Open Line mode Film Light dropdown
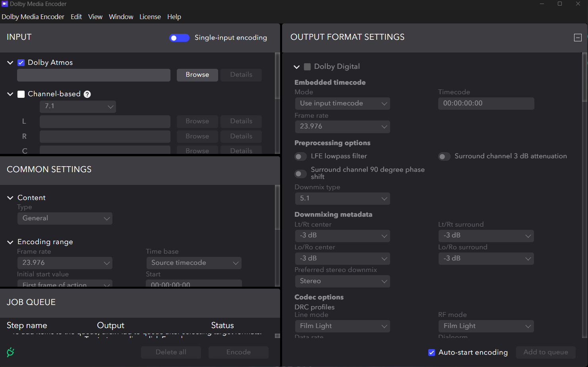The image size is (588, 367). coord(342,326)
